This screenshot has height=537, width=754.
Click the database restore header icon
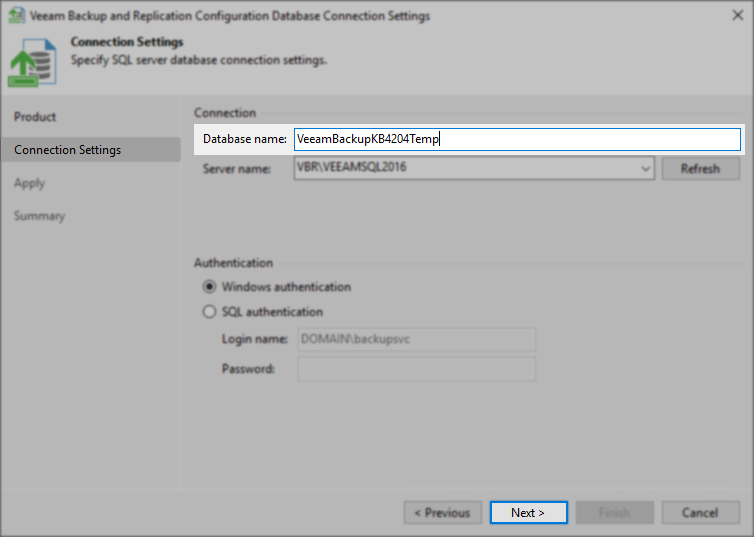[x=32, y=63]
